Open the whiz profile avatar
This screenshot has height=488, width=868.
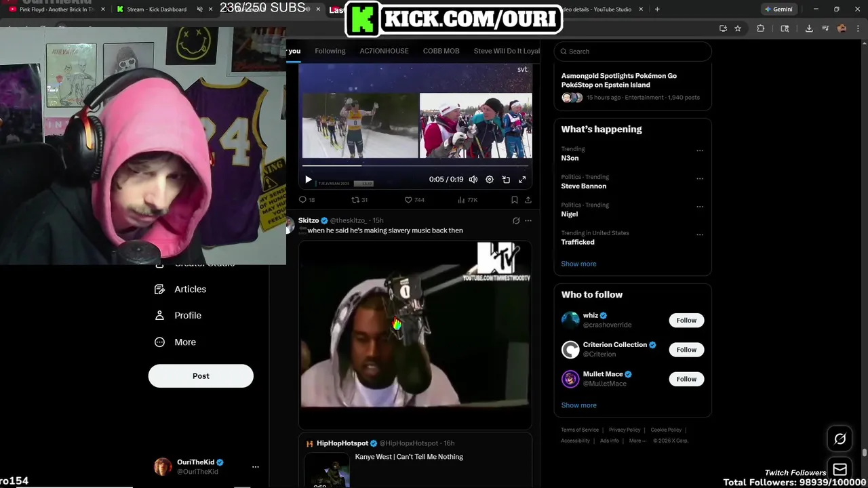(x=570, y=320)
